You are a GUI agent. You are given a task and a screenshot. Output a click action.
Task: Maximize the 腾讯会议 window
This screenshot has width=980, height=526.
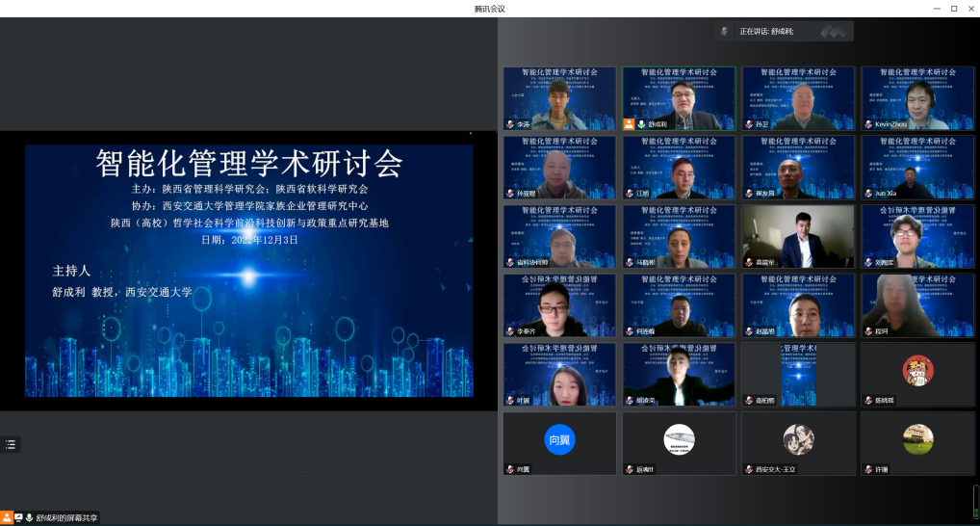tap(954, 9)
